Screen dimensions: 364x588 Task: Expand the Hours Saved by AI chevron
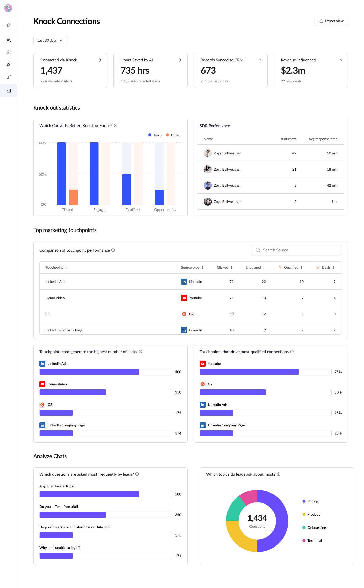click(x=180, y=60)
